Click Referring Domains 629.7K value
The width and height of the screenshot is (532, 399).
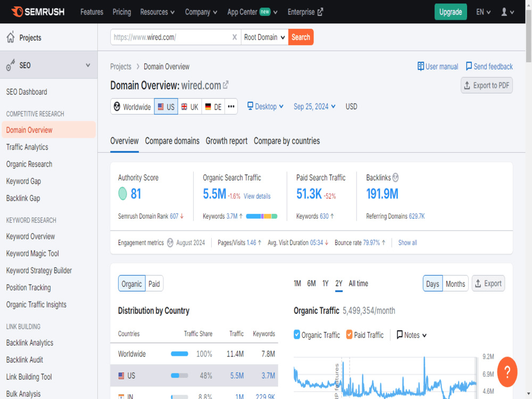click(417, 216)
